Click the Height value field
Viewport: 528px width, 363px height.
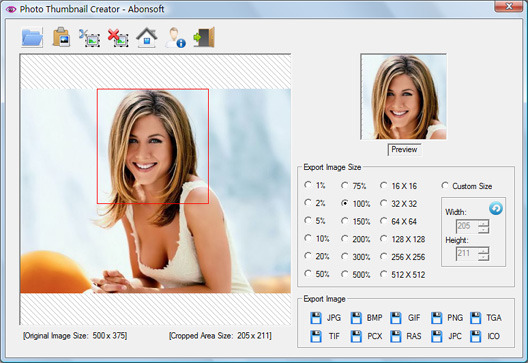[467, 254]
